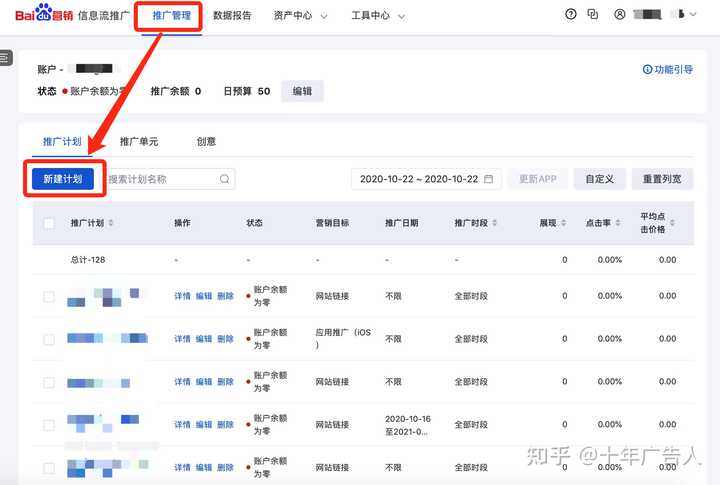
Task: Click the 应用推广 (iOS) marketing goal cell
Action: tap(343, 338)
